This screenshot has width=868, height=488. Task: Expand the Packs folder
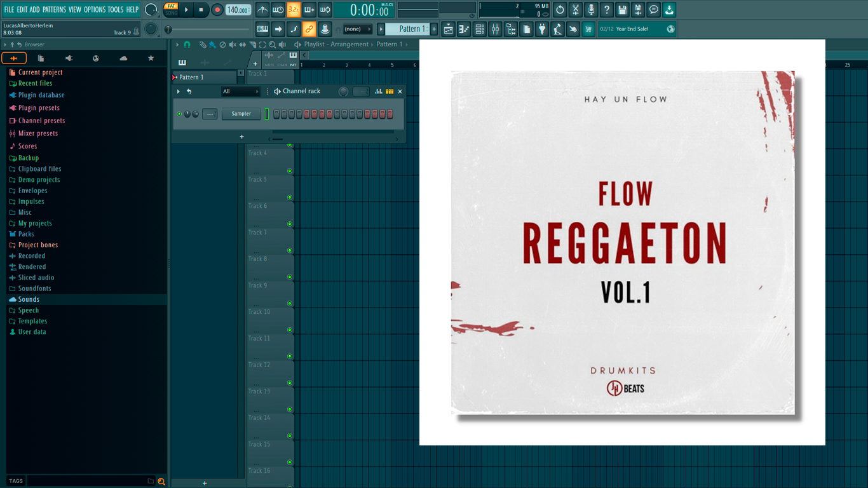click(26, 234)
